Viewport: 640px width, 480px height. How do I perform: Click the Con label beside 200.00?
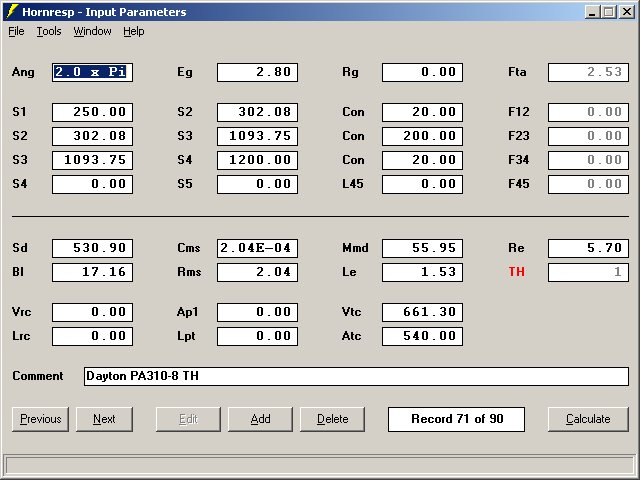coord(353,136)
